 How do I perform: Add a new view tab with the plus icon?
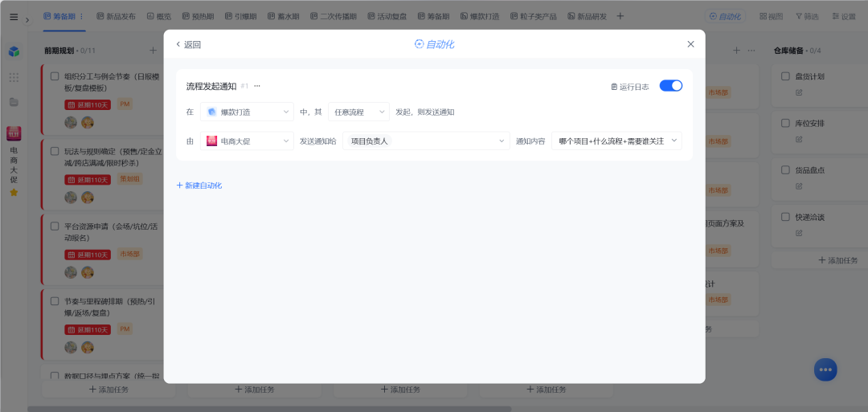tap(620, 16)
